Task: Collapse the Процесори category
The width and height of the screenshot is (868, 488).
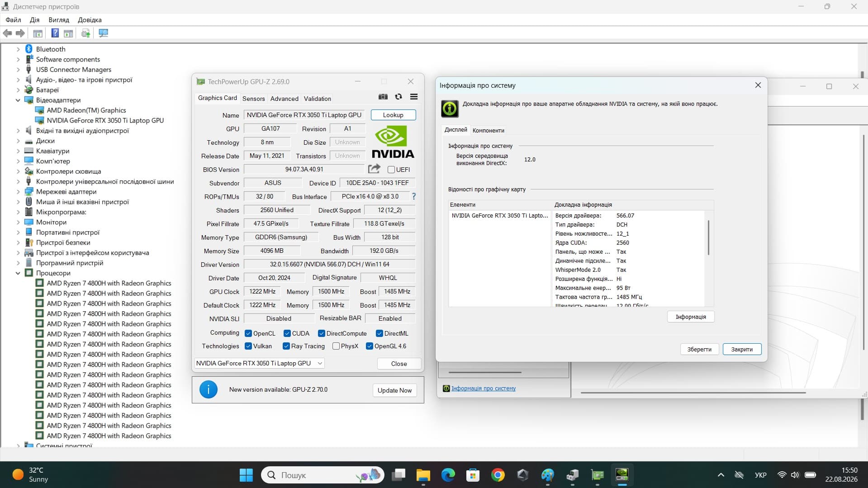Action: tap(18, 273)
